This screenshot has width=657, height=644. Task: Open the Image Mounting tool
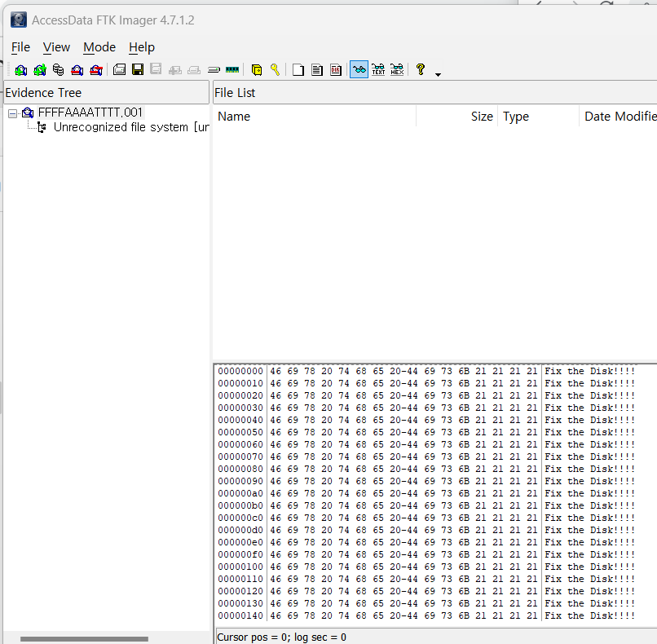pos(58,69)
